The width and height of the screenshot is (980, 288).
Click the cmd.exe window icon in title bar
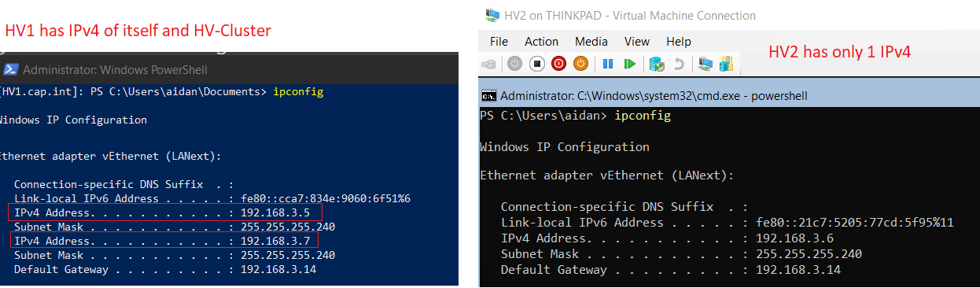tap(488, 96)
